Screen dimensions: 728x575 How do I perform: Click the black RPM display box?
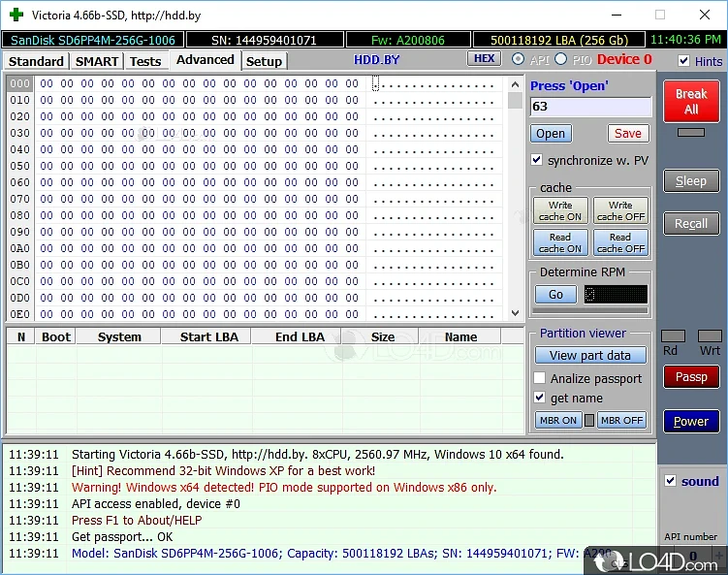tap(616, 295)
